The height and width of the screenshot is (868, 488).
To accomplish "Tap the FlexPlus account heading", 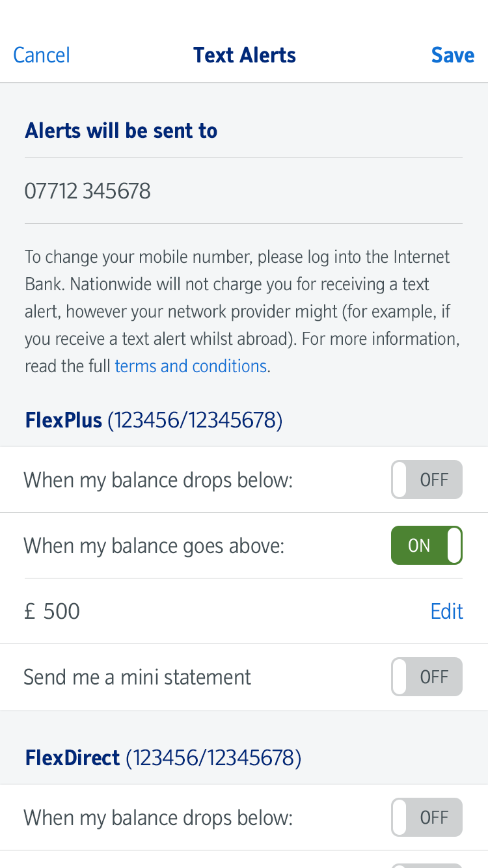I will [154, 421].
